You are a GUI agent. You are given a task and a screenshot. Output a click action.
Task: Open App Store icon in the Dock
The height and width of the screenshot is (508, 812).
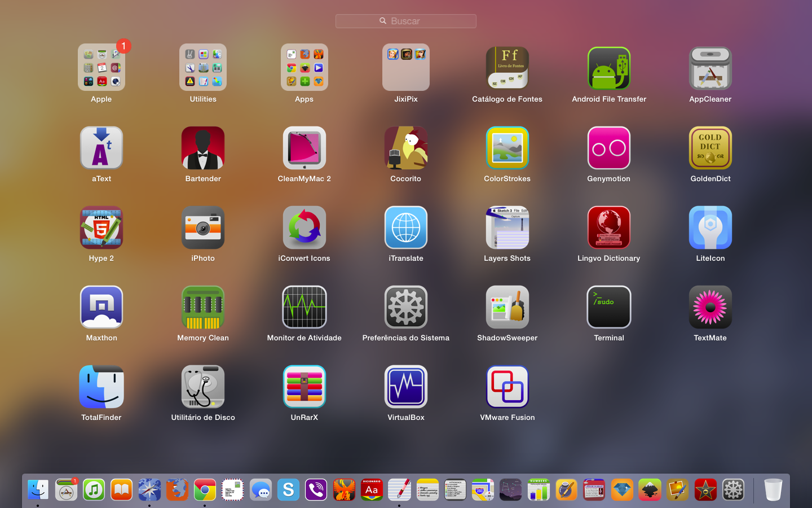(66, 490)
